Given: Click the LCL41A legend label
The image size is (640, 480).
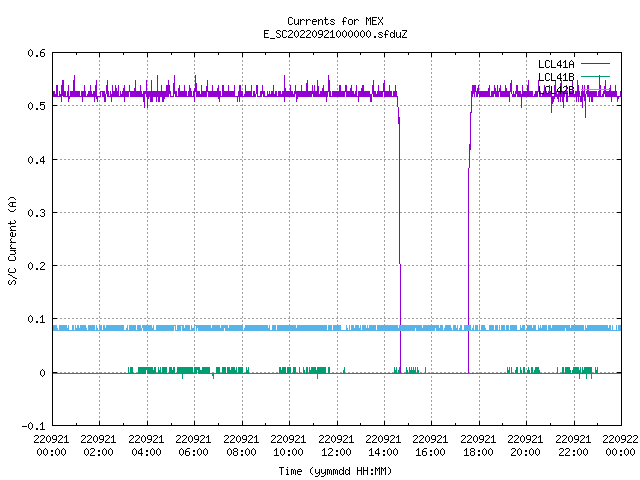Looking at the screenshot, I should 556,64.
